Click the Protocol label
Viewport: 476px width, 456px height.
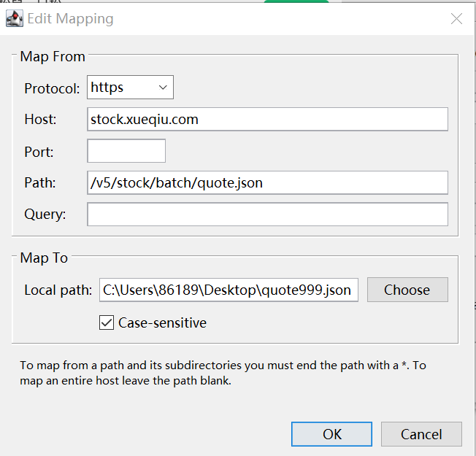pyautogui.click(x=52, y=88)
